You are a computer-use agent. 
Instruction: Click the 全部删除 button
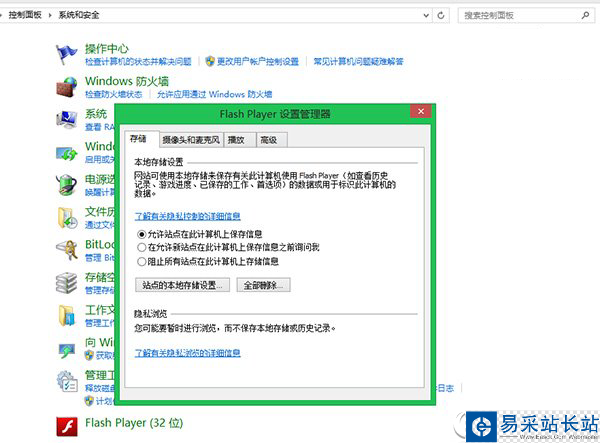(263, 285)
